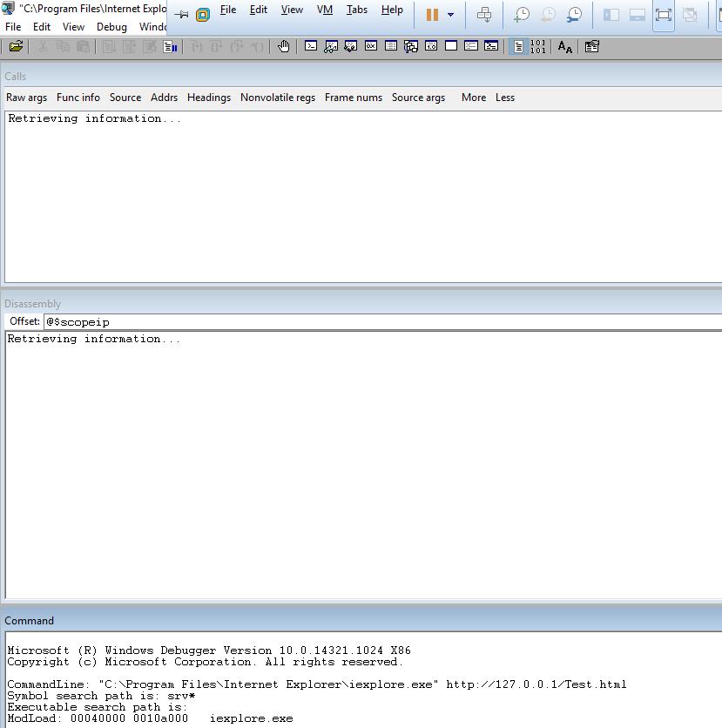Open the Watch window icon with glasses
Image resolution: width=722 pixels, height=728 pixels.
tap(331, 46)
